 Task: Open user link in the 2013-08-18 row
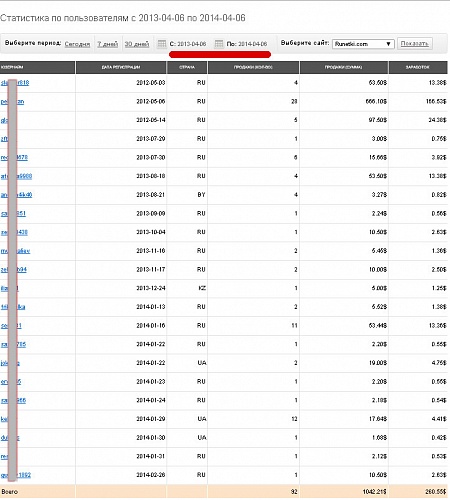click(16, 176)
